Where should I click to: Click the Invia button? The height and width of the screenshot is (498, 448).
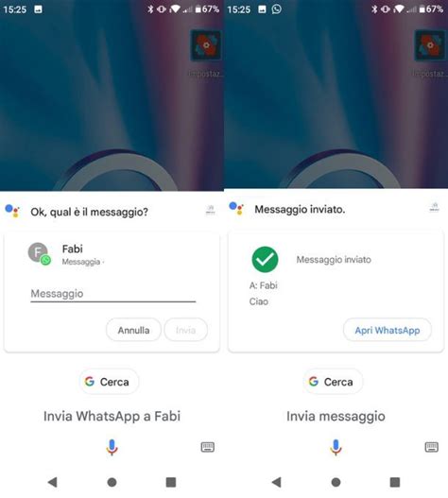[186, 330]
